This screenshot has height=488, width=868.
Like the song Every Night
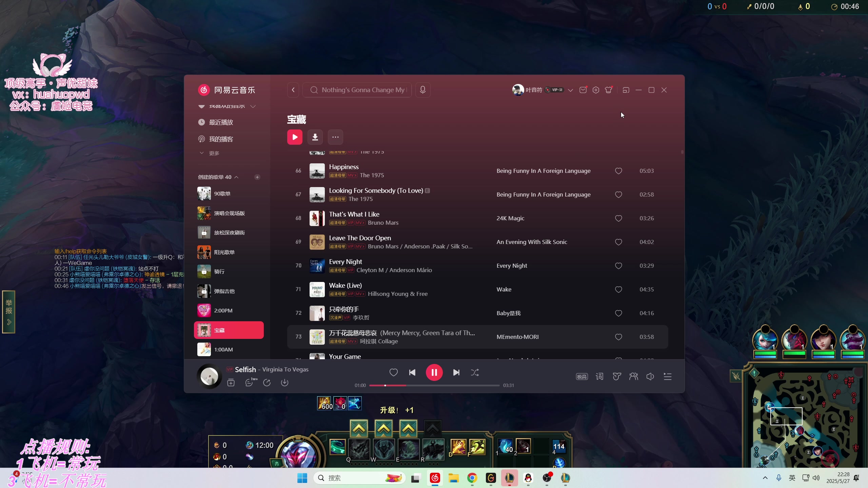click(x=618, y=266)
